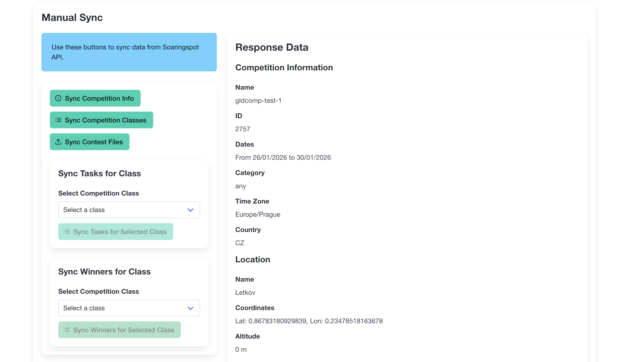The height and width of the screenshot is (362, 644).
Task: Click the Europe/Prague time zone value
Action: [257, 214]
